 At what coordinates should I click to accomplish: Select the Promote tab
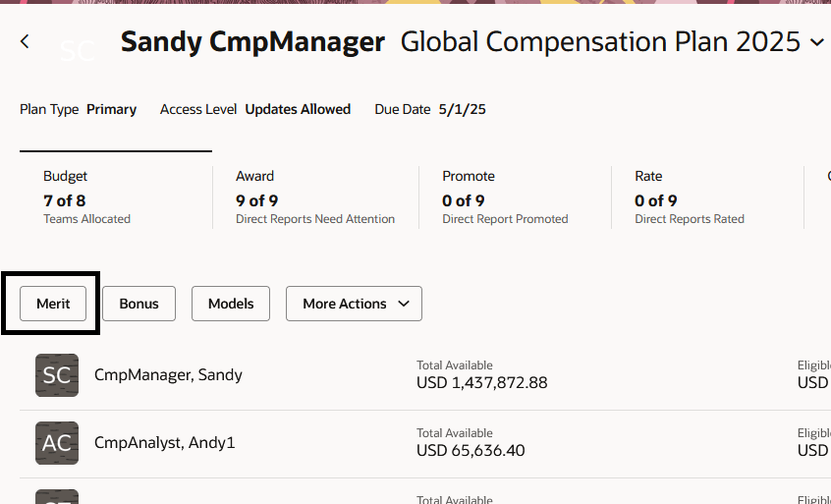click(x=505, y=196)
